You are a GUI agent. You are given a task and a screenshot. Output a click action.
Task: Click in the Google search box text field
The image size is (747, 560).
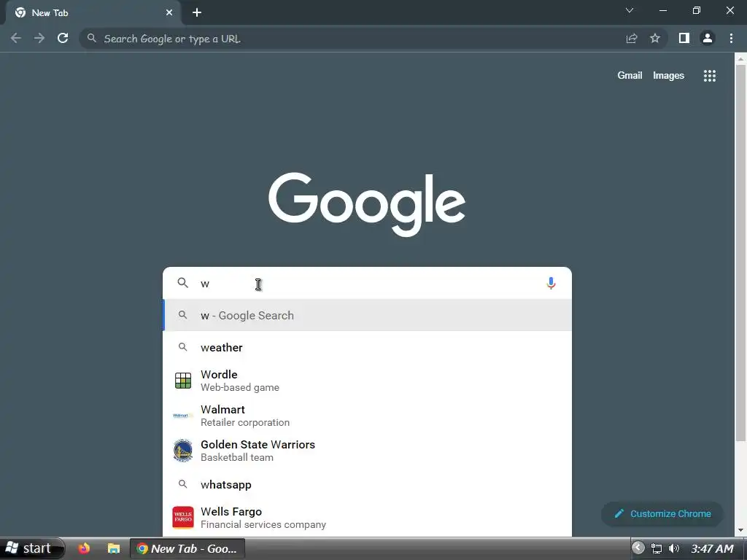click(x=369, y=284)
